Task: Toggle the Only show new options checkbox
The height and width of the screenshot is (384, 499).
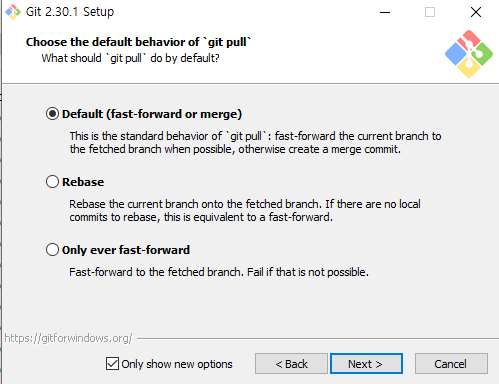Action: coord(112,364)
